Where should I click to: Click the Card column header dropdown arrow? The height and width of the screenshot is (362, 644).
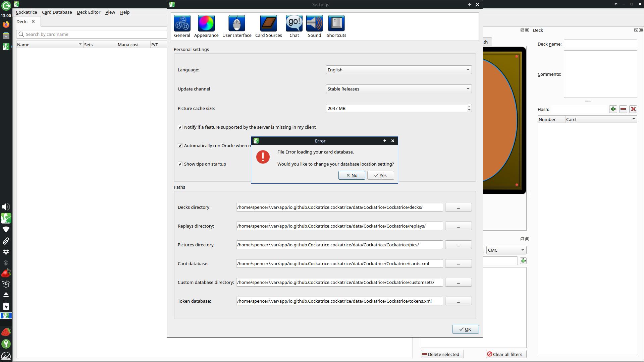click(x=634, y=119)
